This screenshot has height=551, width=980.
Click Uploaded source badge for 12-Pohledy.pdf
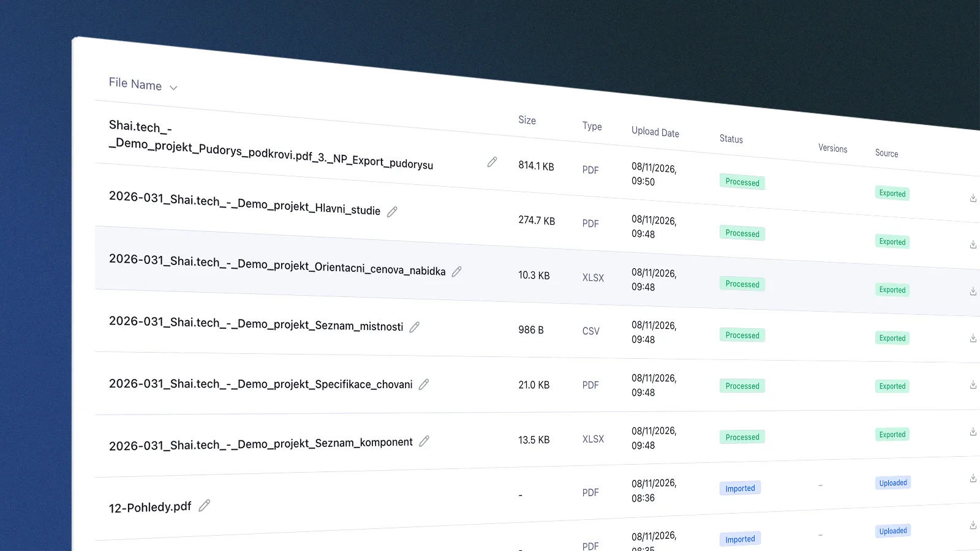coord(893,482)
